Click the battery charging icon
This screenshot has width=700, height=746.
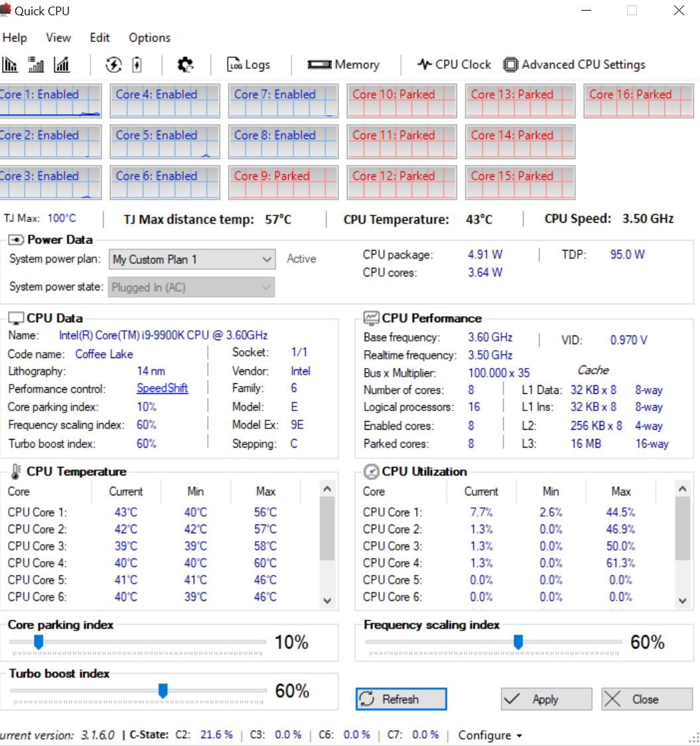(137, 64)
